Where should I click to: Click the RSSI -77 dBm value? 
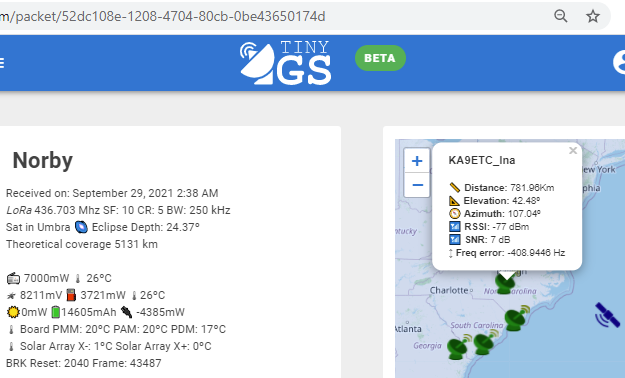point(511,226)
